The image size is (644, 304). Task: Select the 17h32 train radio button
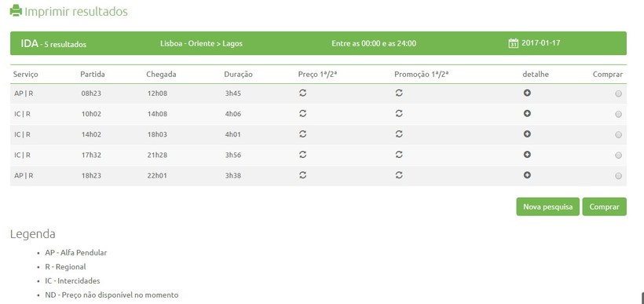[x=619, y=156]
